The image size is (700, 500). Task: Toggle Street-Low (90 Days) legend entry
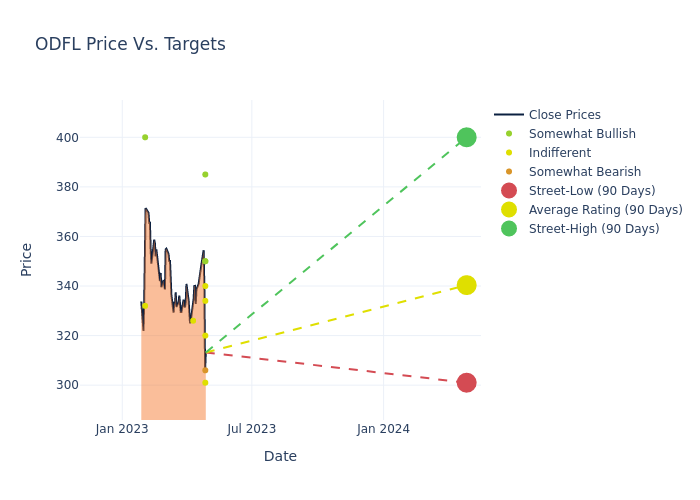pyautogui.click(x=591, y=191)
